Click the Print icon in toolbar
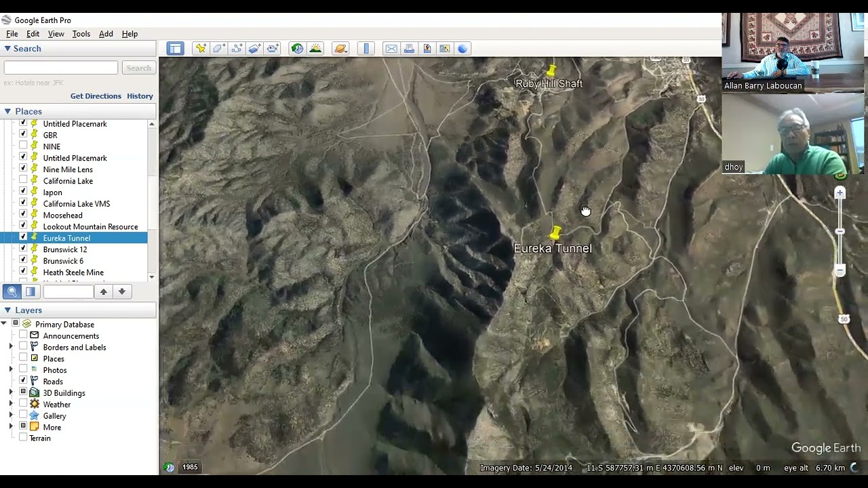This screenshot has height=488, width=868. 409,48
